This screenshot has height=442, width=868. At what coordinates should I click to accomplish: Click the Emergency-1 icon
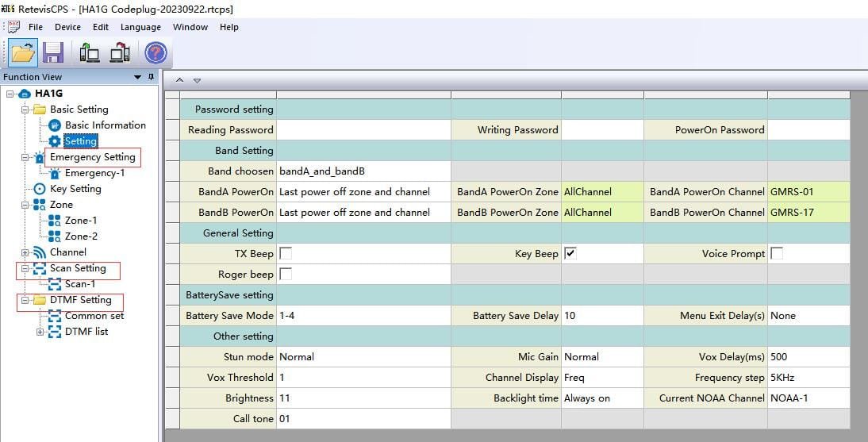click(54, 173)
